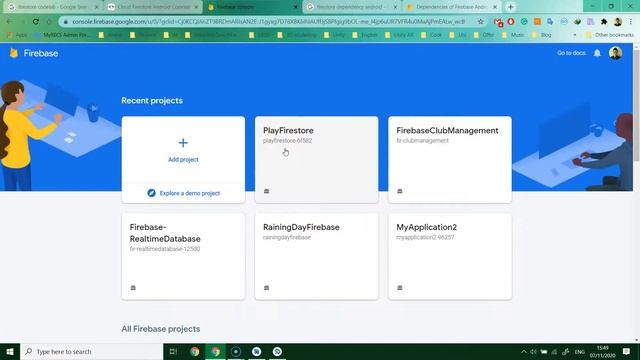Open the Music bookmarks folder
Screen dimensions: 640x360
513,35
